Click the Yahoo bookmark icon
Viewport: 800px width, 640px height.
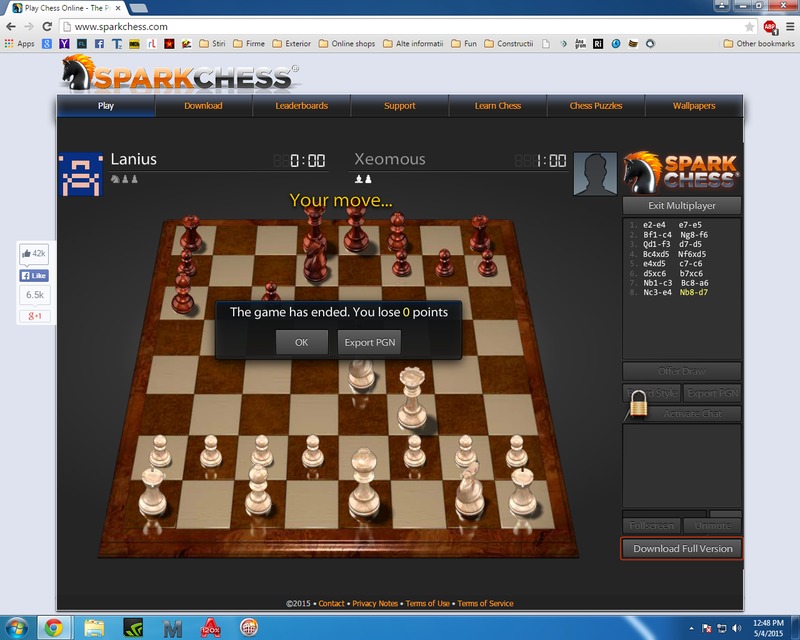pos(64,43)
